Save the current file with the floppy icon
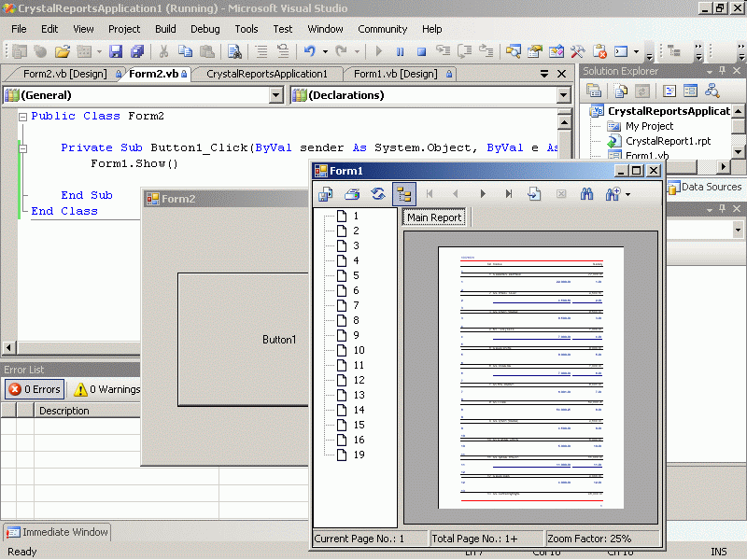 [x=116, y=51]
